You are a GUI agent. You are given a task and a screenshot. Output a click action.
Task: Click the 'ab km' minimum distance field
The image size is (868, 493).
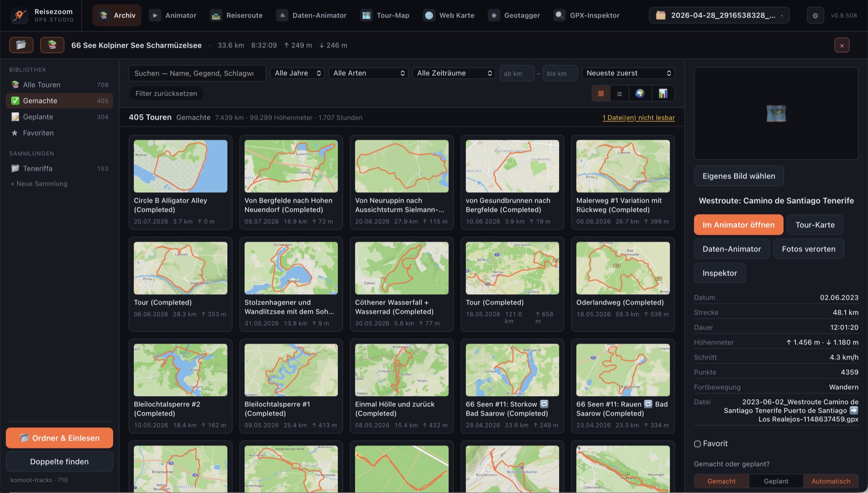[517, 73]
